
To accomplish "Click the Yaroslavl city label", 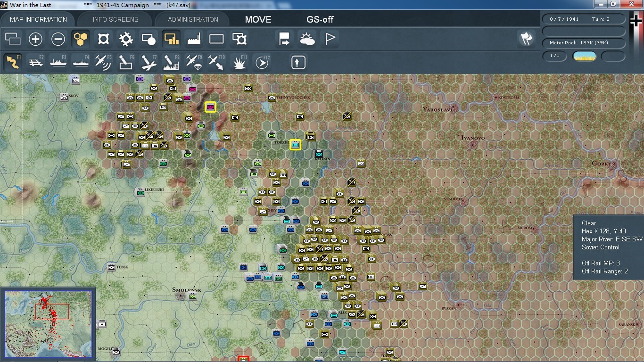I will coord(438,109).
